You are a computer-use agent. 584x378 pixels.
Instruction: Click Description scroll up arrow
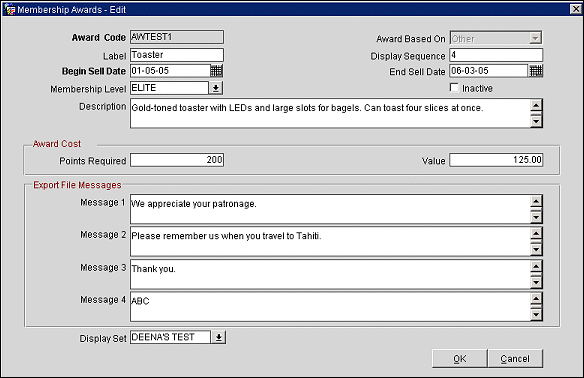536,106
